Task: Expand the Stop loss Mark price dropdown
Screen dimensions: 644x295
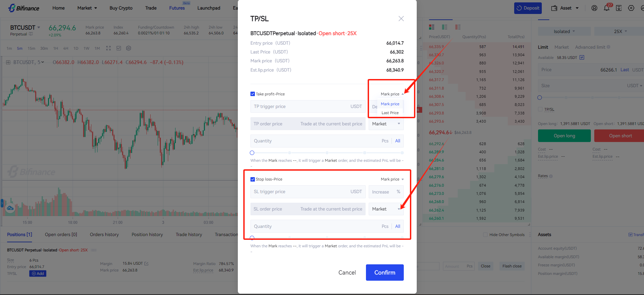Action: point(392,179)
